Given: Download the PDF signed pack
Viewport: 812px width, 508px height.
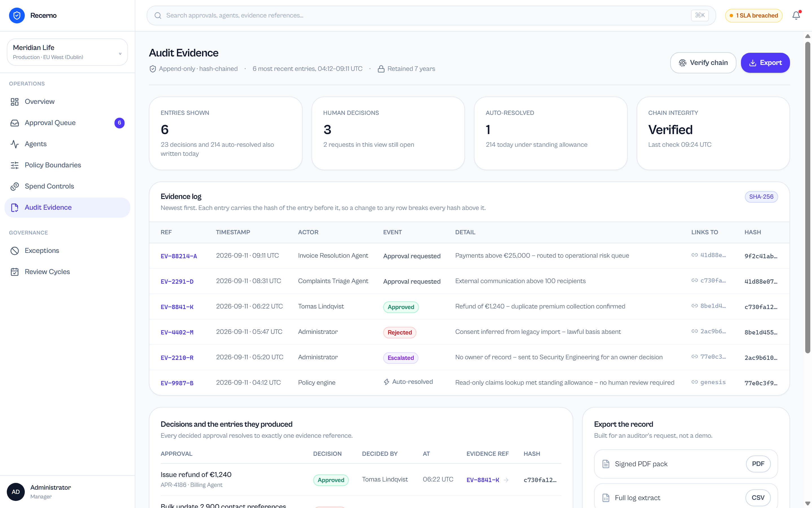Looking at the screenshot, I should click(758, 464).
